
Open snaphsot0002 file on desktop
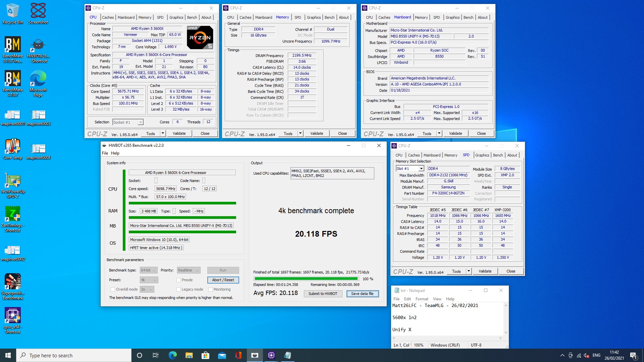point(13,253)
